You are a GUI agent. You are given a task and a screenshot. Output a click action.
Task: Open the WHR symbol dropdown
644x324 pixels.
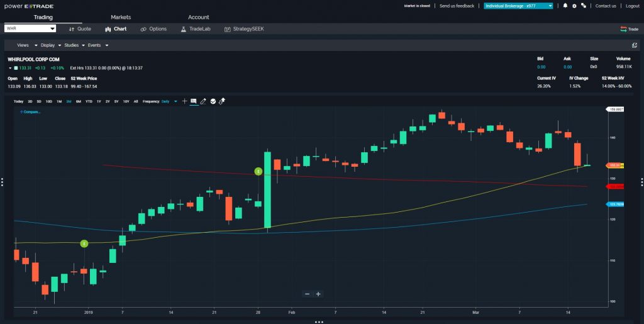[x=30, y=29]
